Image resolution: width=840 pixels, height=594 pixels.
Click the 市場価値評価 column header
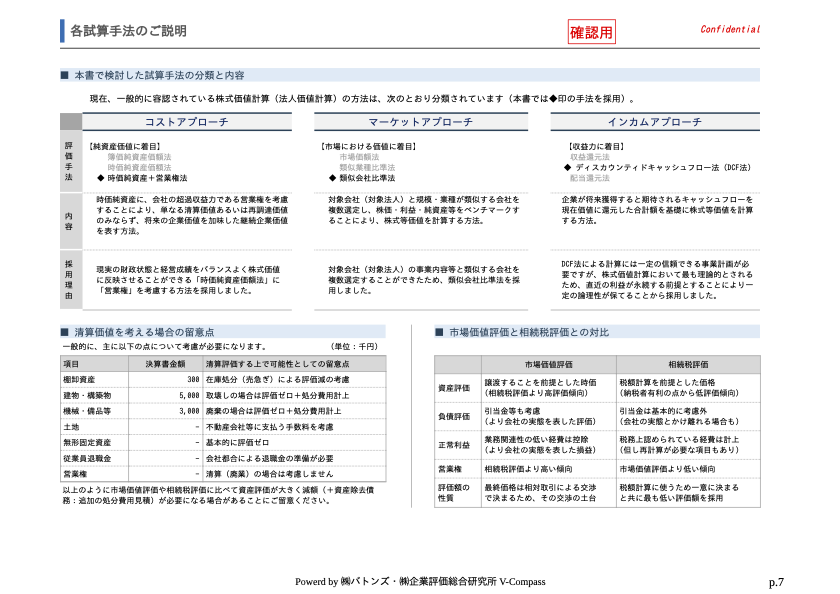(x=549, y=364)
